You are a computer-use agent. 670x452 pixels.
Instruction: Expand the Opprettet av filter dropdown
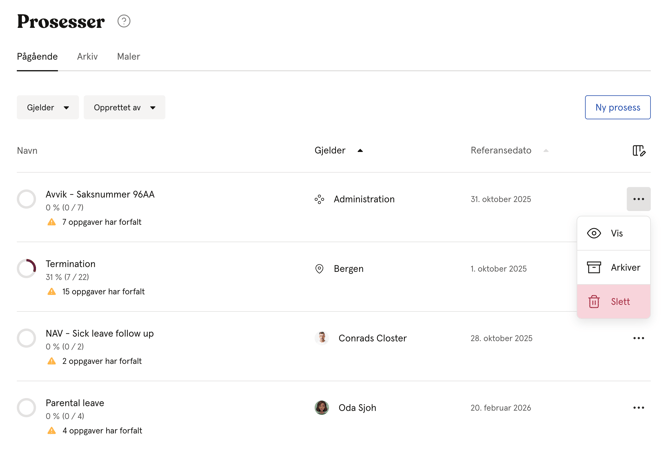pyautogui.click(x=124, y=107)
